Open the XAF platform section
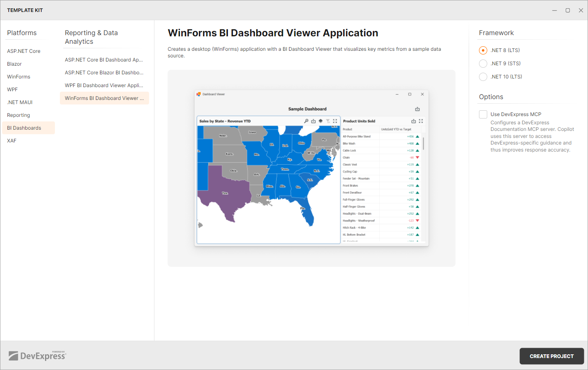 click(x=11, y=140)
